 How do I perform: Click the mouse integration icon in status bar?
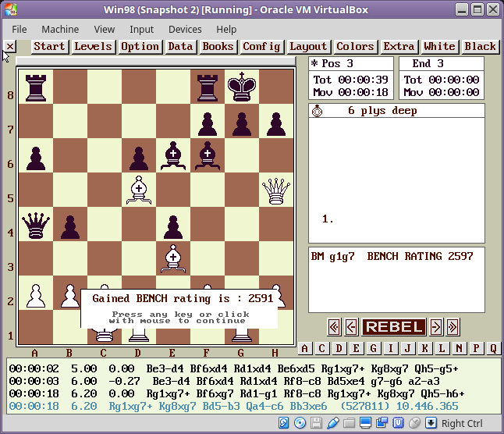(414, 423)
